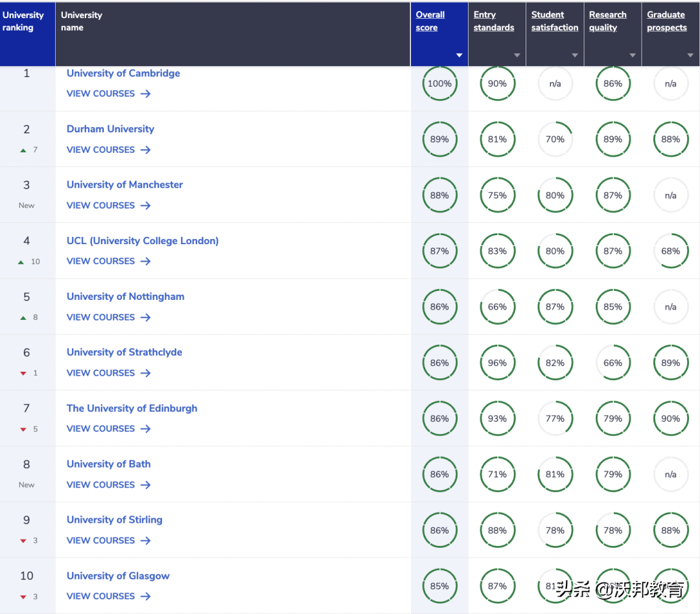View courses for University of Edinburgh
700x614 pixels.
[108, 429]
